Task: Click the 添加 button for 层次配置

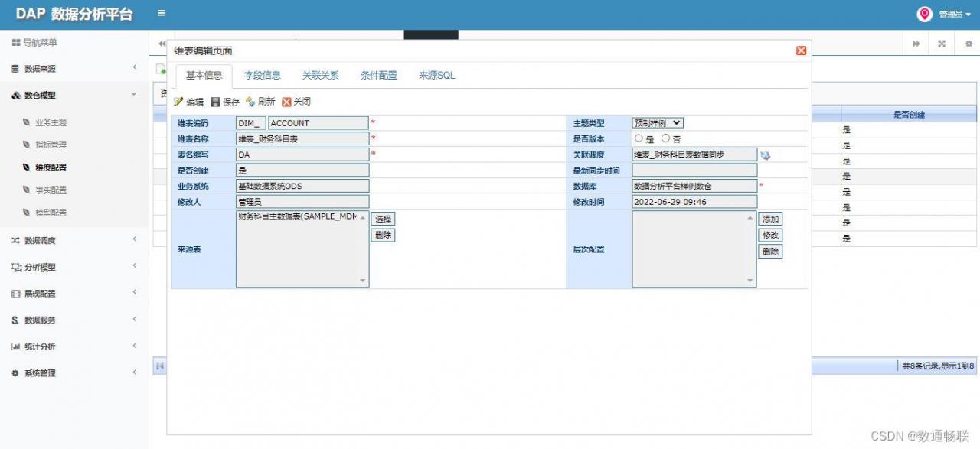Action: pos(770,220)
